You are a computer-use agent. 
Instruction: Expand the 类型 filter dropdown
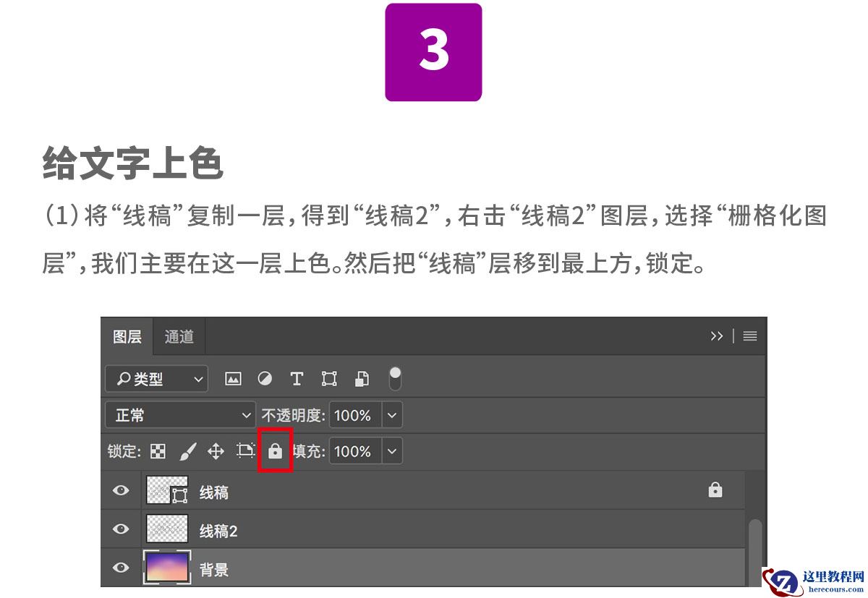[x=199, y=378]
